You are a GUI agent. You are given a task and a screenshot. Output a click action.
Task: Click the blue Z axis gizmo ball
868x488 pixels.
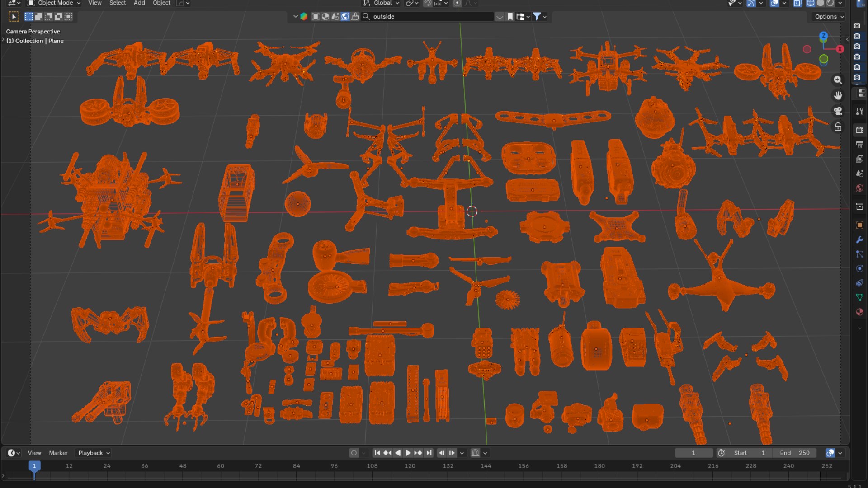pos(823,36)
